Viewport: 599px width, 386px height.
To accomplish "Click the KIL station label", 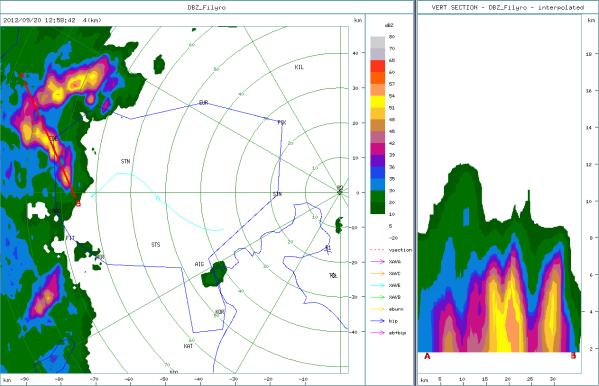I will [299, 67].
